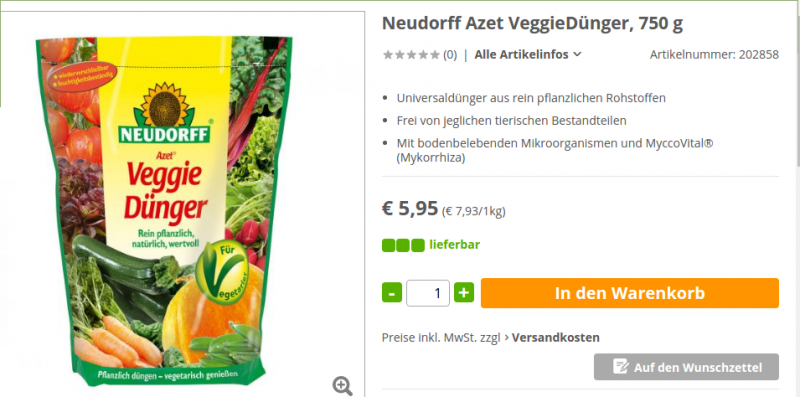Click the quantity input field
The image size is (800, 397).
click(428, 293)
